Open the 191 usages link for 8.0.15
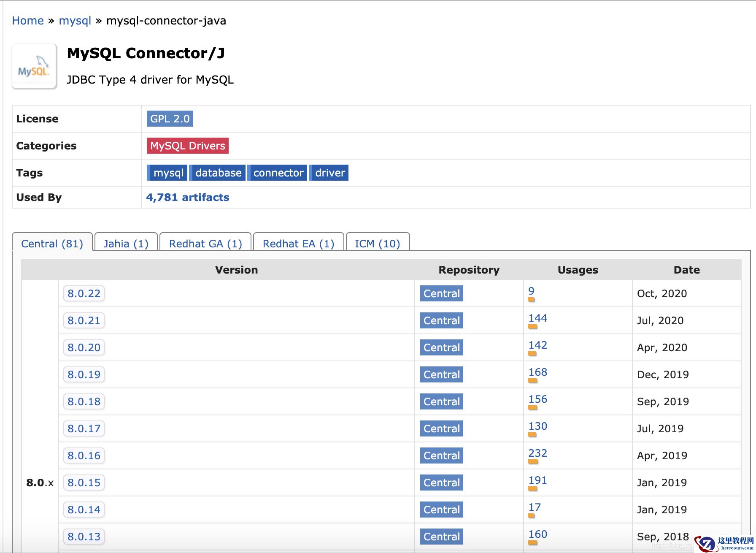This screenshot has width=756, height=553. (x=538, y=480)
